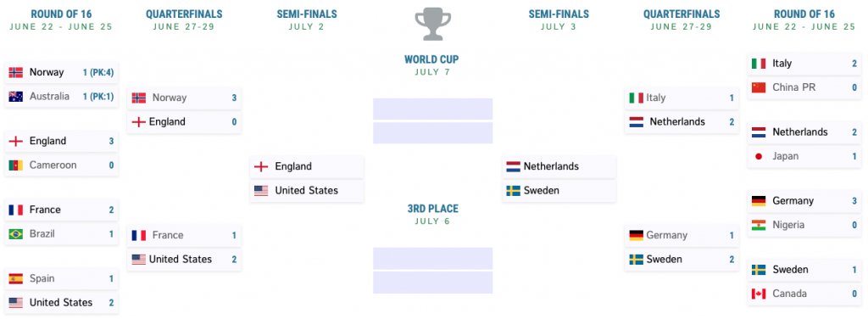Select Sweden in the July 3 semi-final
The width and height of the screenshot is (868, 319).
pos(559,191)
